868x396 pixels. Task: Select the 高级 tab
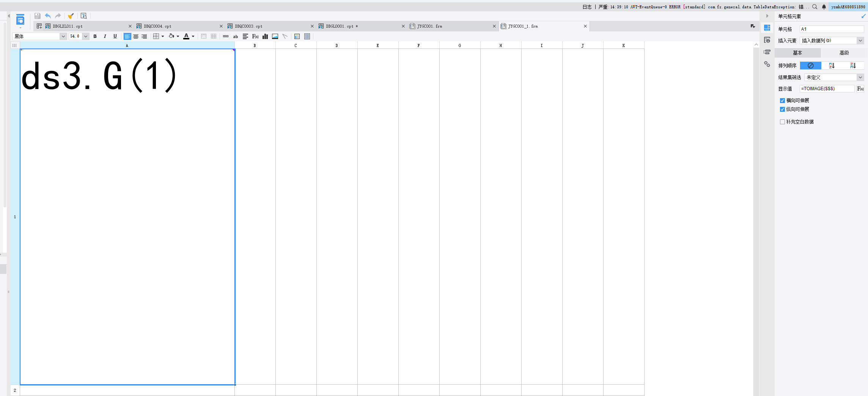[x=844, y=53]
